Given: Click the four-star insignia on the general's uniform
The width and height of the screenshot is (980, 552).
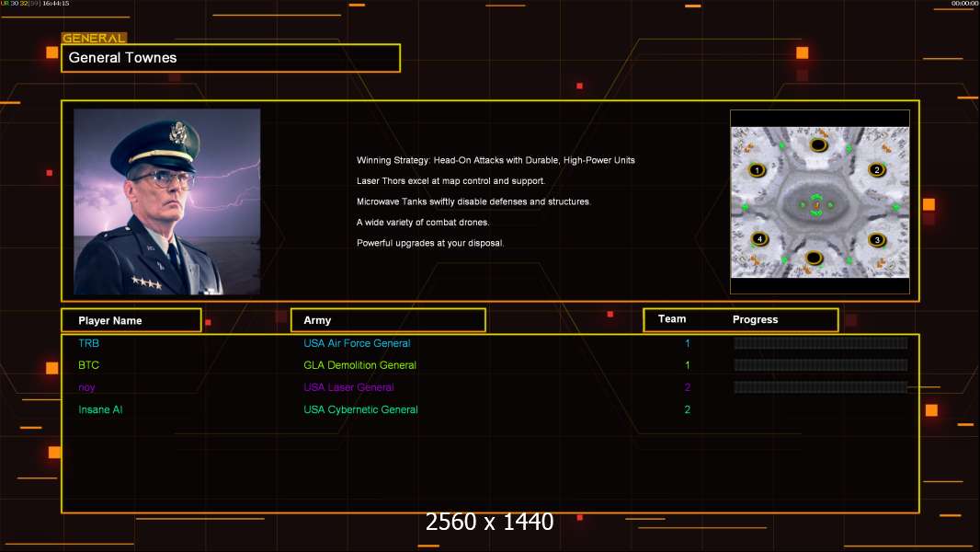Looking at the screenshot, I should tap(146, 282).
